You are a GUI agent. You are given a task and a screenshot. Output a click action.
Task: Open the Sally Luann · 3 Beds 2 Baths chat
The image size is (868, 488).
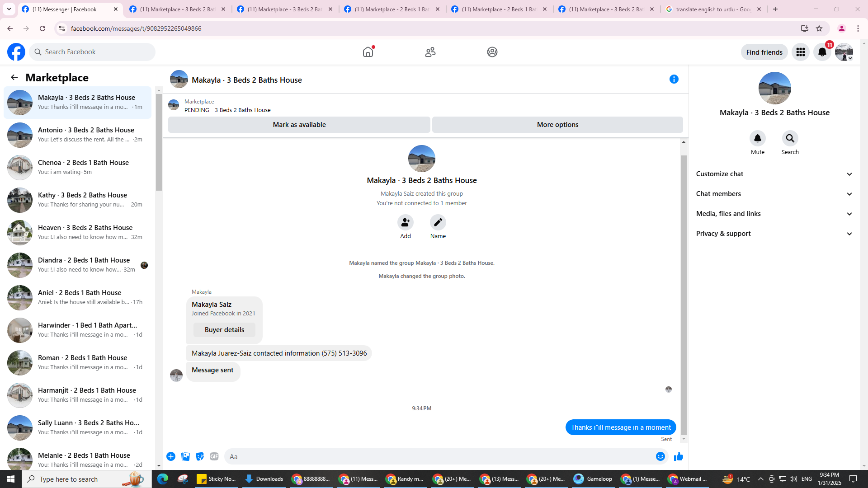click(78, 428)
